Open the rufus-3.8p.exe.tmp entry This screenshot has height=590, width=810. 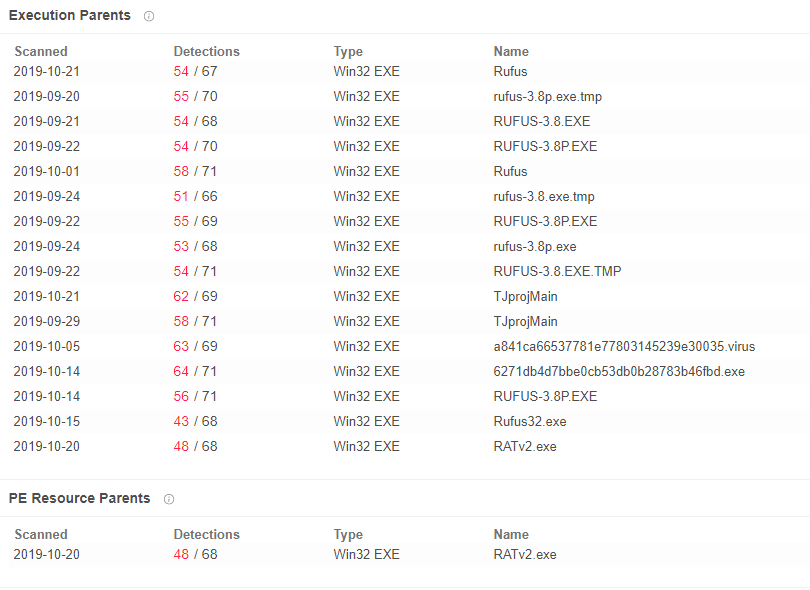(548, 97)
